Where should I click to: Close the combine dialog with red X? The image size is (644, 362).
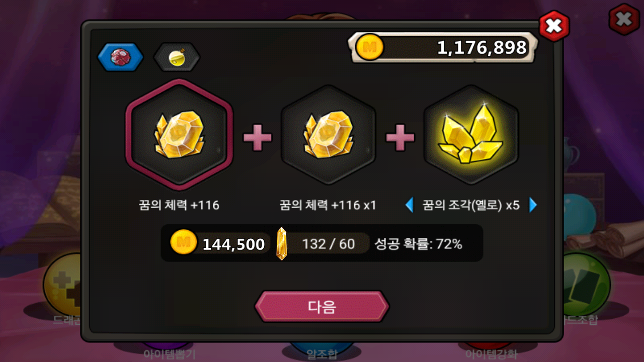554,26
